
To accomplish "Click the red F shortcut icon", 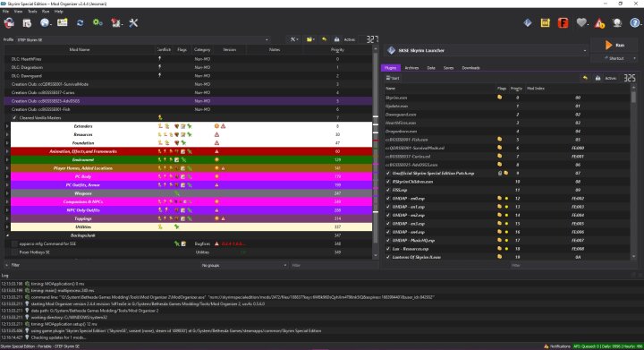I will (563, 23).
